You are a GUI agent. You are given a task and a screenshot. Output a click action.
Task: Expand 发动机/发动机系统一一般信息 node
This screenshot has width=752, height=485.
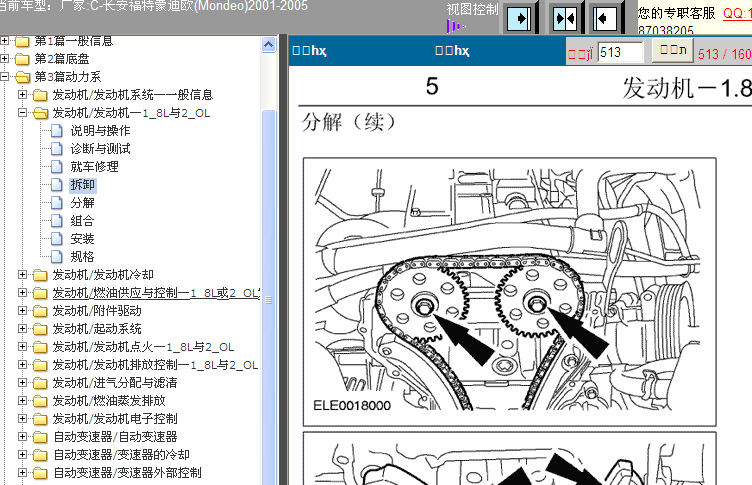point(23,95)
